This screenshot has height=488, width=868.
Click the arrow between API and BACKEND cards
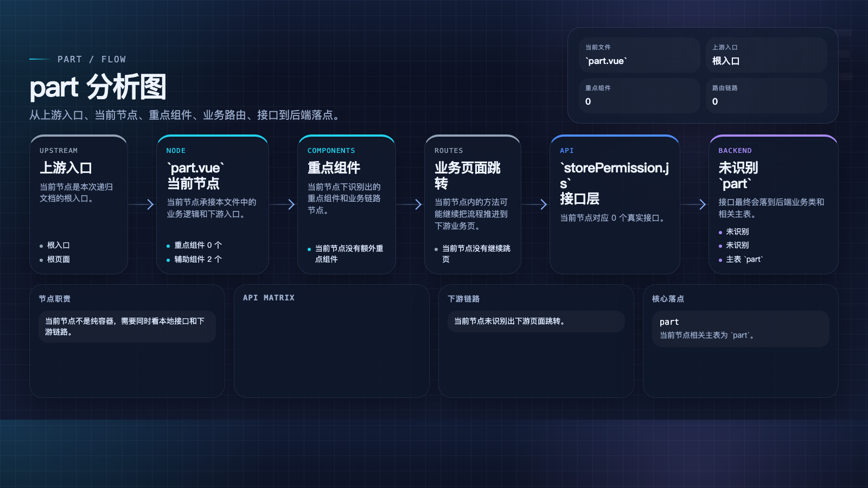(694, 204)
